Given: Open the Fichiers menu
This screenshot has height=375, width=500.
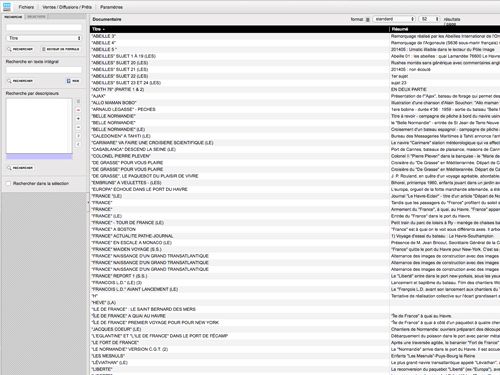Looking at the screenshot, I should (26, 7).
